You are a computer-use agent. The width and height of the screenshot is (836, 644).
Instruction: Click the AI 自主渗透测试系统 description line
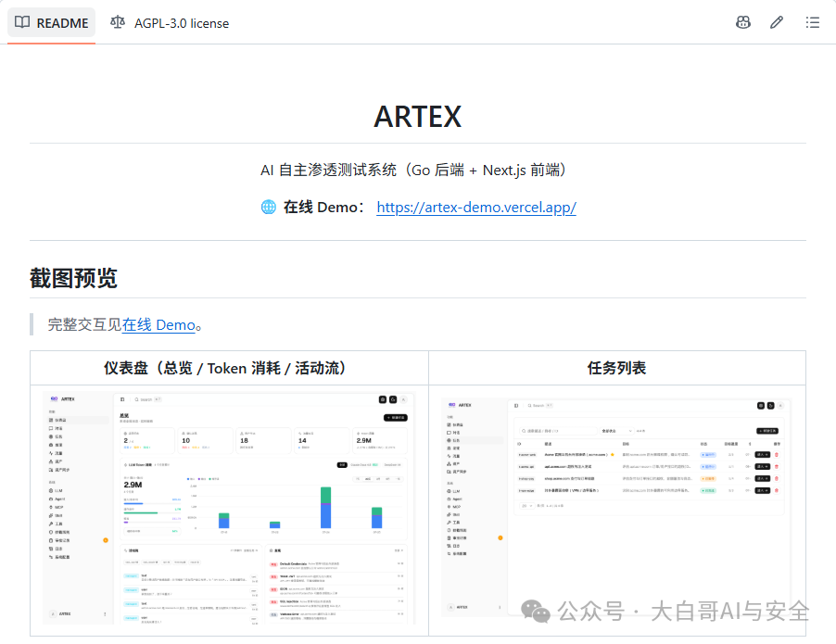(x=412, y=170)
